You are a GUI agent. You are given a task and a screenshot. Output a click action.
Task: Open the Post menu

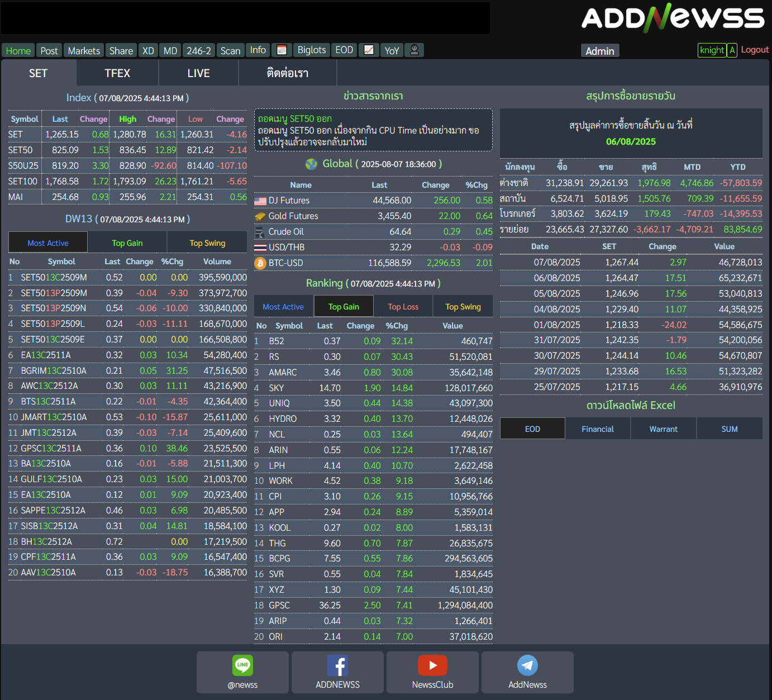(49, 51)
